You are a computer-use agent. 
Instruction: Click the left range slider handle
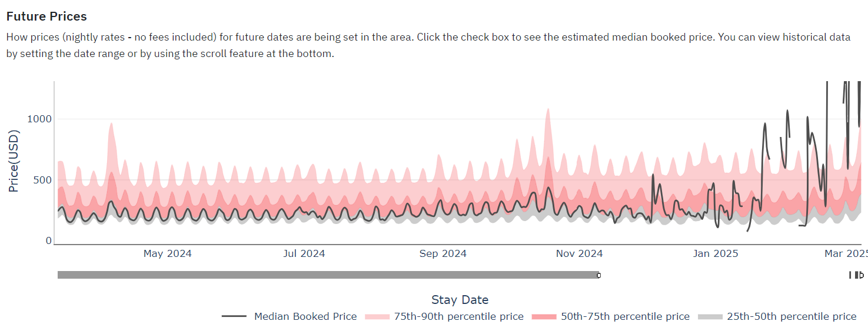click(x=598, y=275)
